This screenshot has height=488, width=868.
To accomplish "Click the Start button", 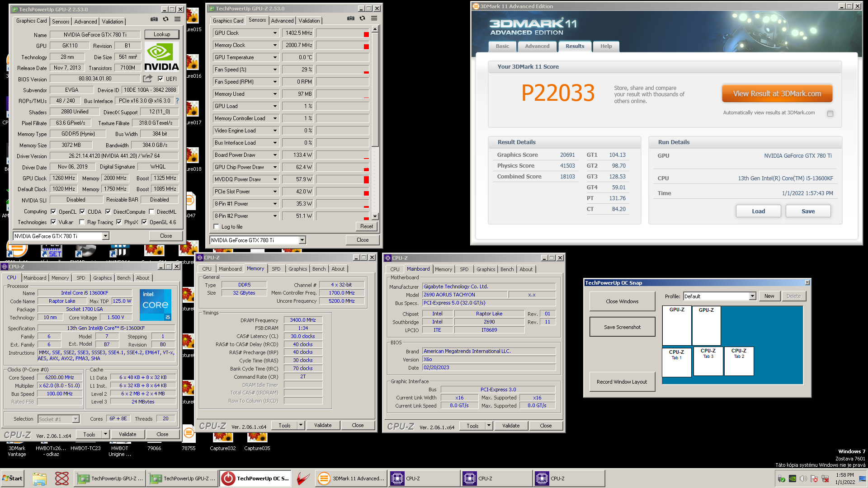I will [13, 479].
